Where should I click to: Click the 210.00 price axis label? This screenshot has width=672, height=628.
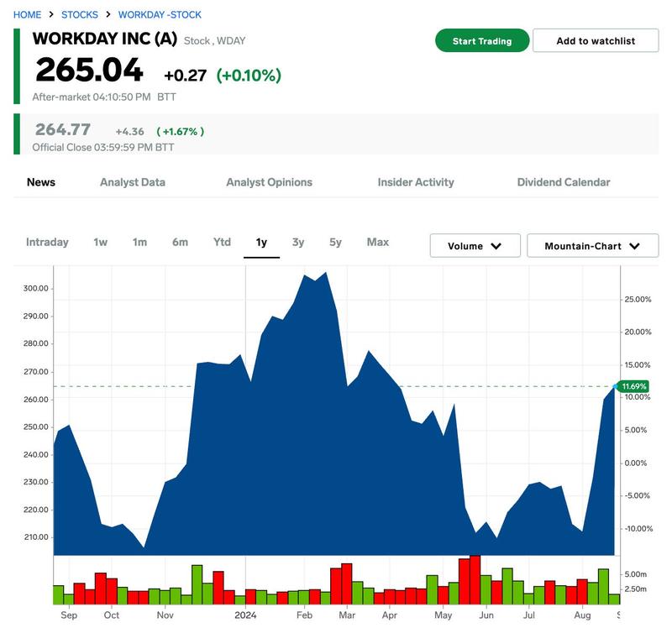(x=36, y=536)
